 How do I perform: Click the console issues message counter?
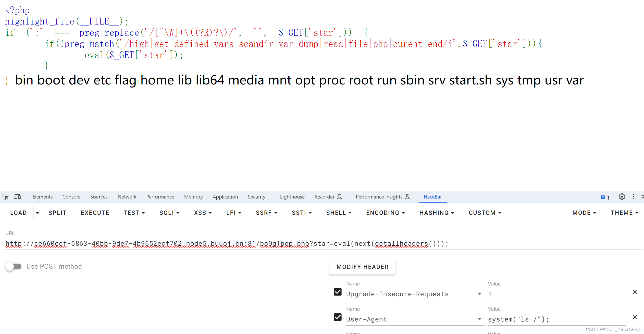[x=605, y=197]
